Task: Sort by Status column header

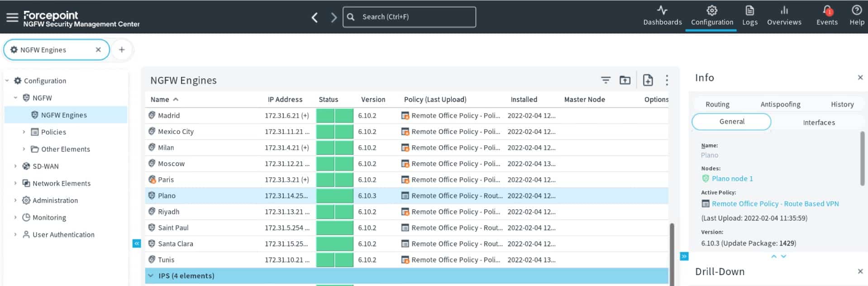Action: [x=328, y=100]
